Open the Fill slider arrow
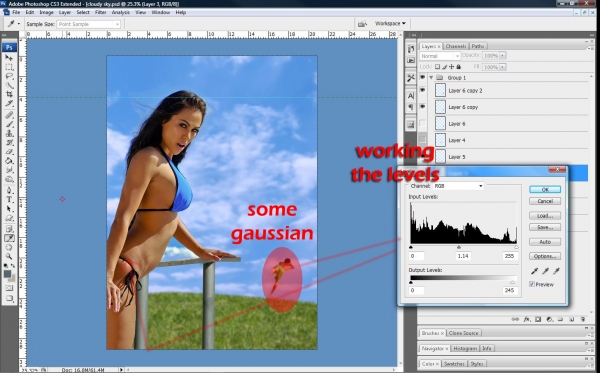The image size is (600, 373). tap(502, 67)
